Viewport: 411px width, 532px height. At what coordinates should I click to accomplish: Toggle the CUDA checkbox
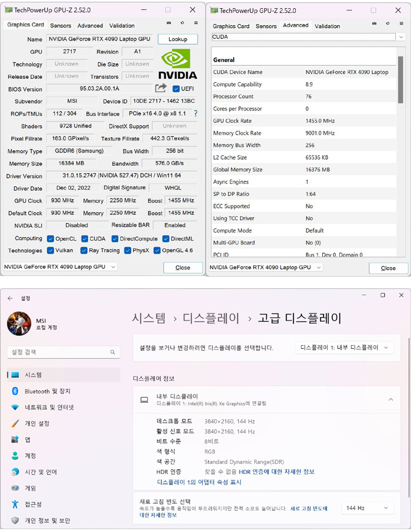[85, 238]
